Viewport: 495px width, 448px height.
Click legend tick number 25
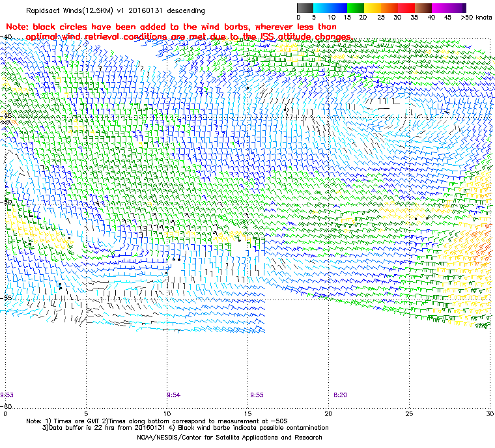coord(381,18)
